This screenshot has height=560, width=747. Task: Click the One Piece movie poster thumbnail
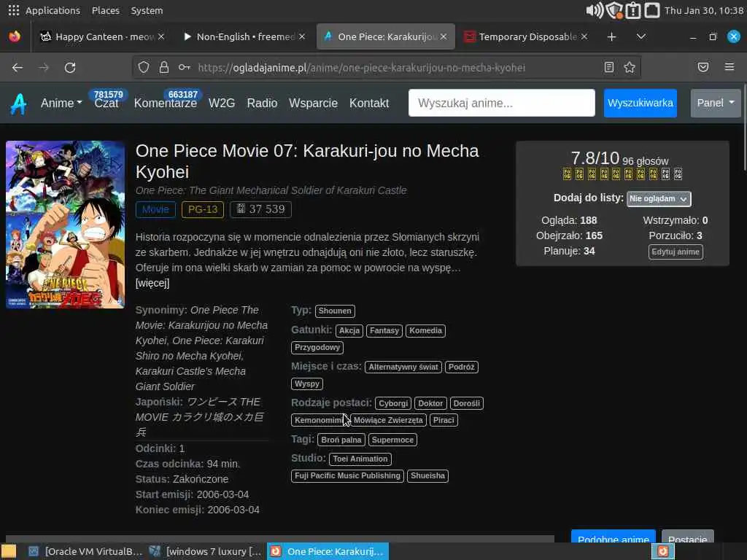65,225
